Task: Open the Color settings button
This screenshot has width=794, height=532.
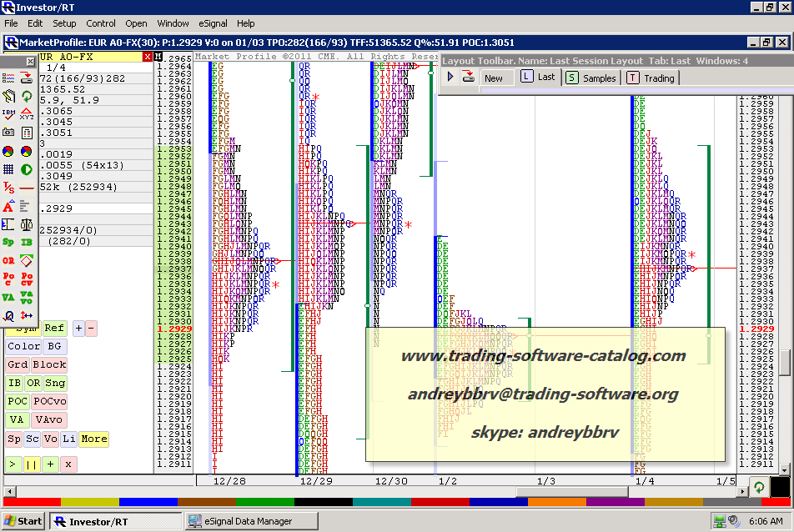Action: (23, 347)
